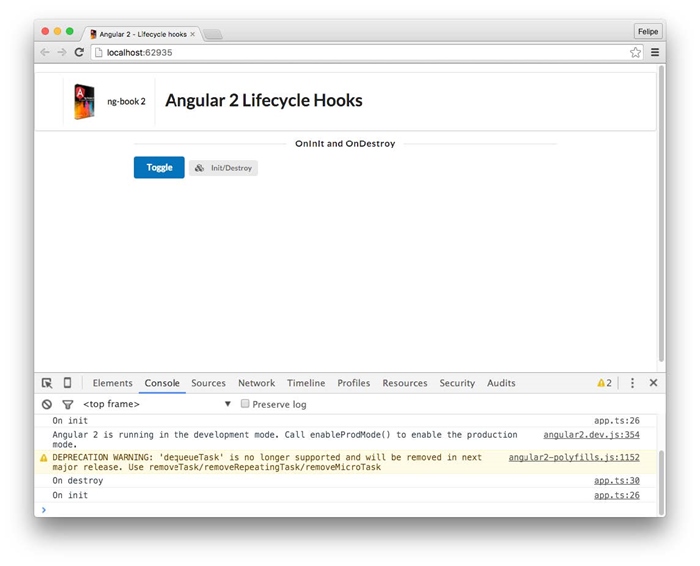700x566 pixels.
Task: Click the browser back arrow
Action: click(45, 52)
